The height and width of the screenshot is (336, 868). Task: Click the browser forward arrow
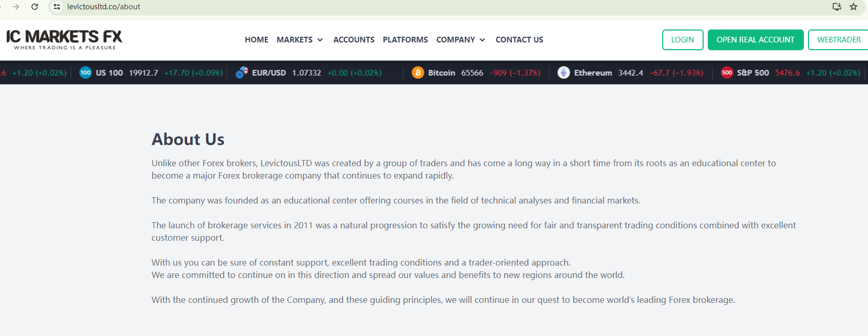(16, 7)
